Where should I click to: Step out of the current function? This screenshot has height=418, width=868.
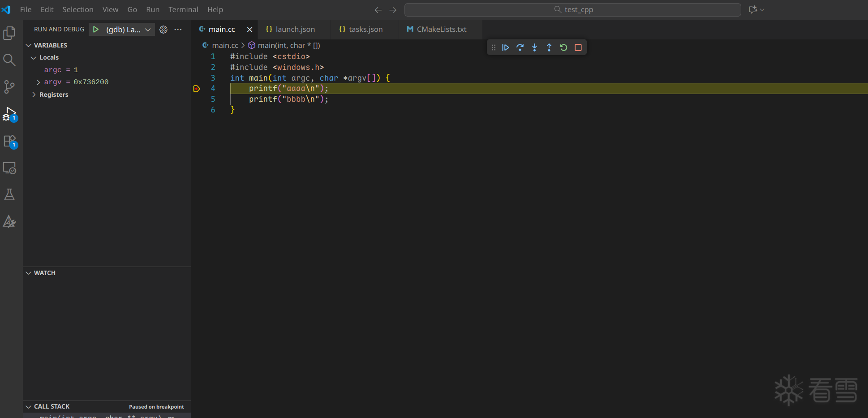coord(549,47)
